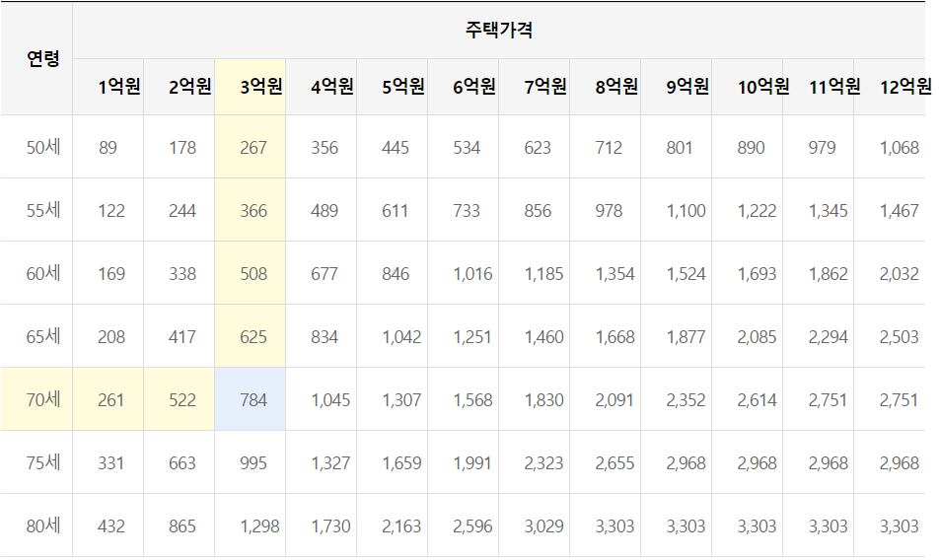
Task: Click value 1,467 in the 55세 row
Action: [899, 211]
